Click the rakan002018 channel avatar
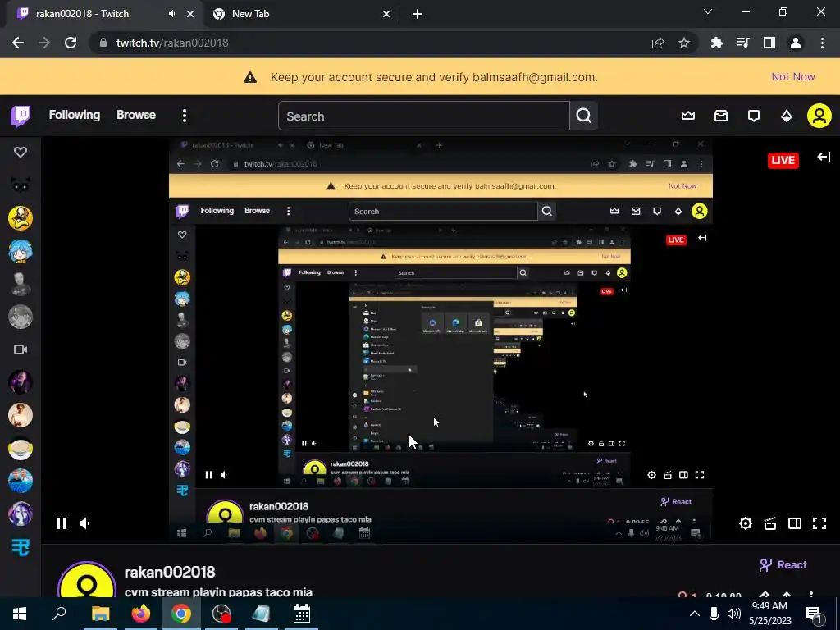840x630 pixels. 87,582
